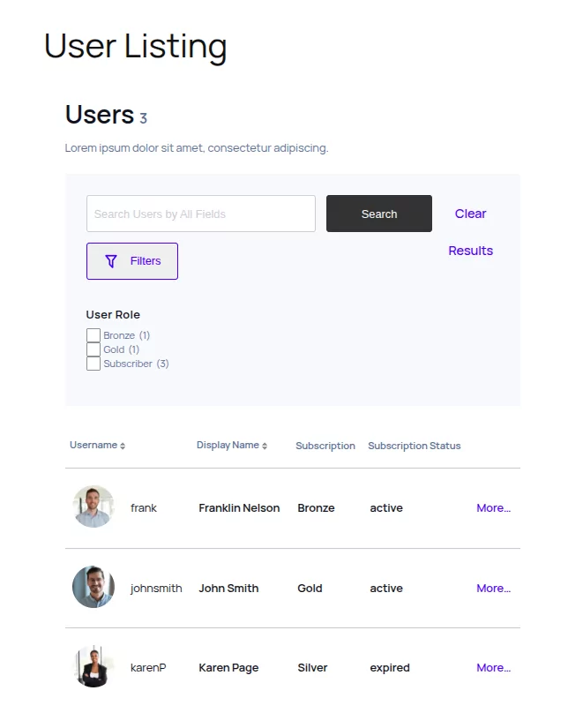
Task: Open frank's profile avatar
Action: click(93, 507)
